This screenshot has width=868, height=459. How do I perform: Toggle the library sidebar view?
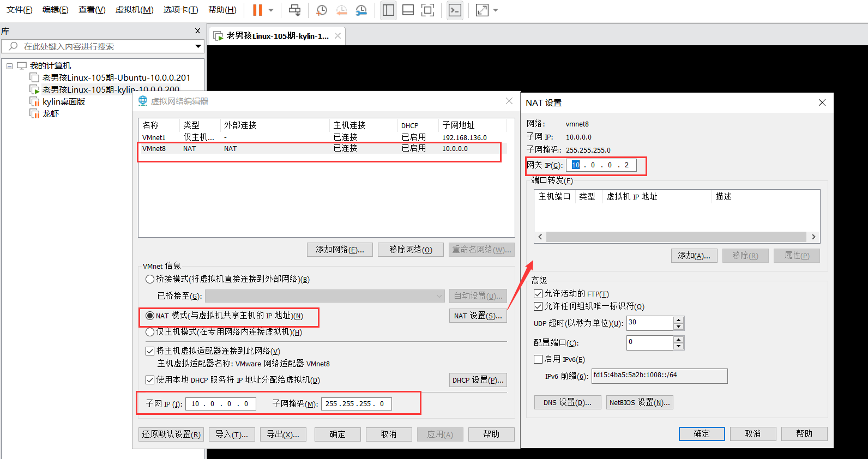click(388, 10)
